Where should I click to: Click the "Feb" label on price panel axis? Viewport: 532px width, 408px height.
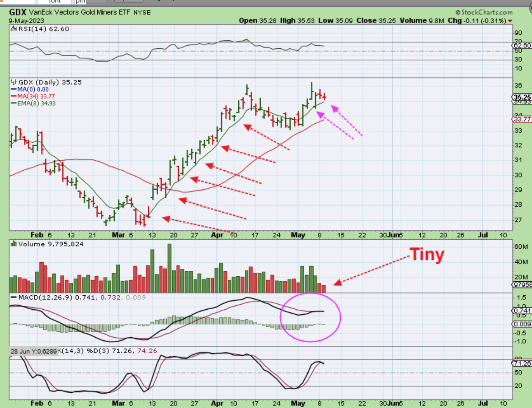coord(37,235)
